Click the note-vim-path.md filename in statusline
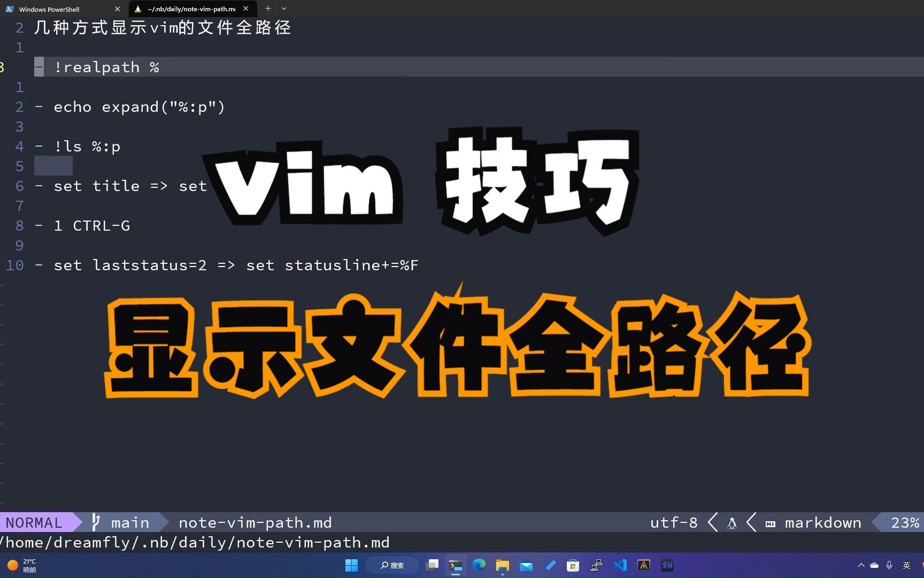This screenshot has width=924, height=578. coord(255,522)
